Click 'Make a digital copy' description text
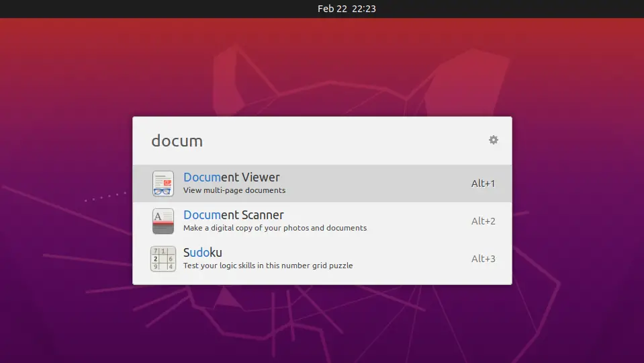This screenshot has height=363, width=644. pyautogui.click(x=275, y=228)
